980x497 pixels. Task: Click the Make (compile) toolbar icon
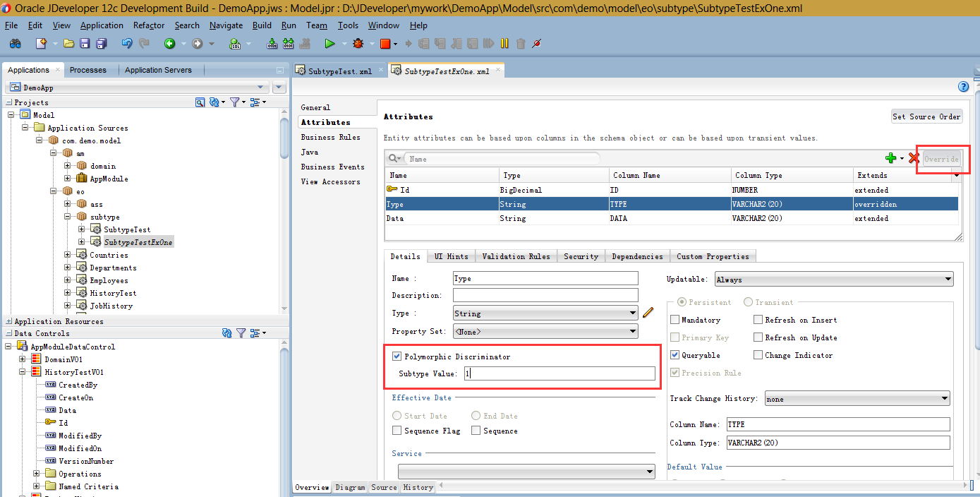272,44
